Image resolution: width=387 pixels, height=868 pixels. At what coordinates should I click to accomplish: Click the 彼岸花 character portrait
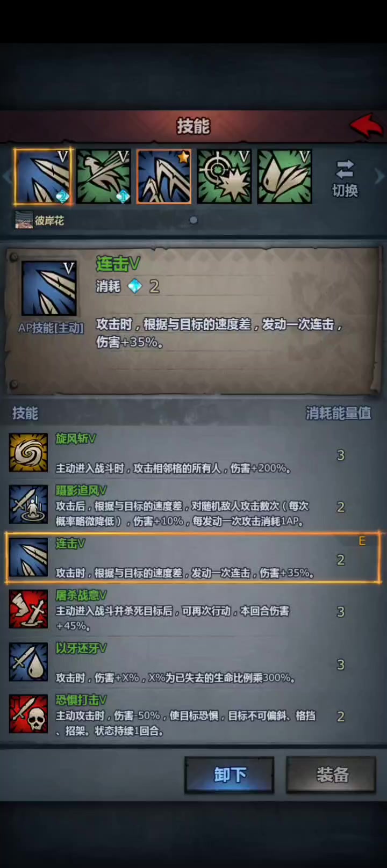coord(24,220)
